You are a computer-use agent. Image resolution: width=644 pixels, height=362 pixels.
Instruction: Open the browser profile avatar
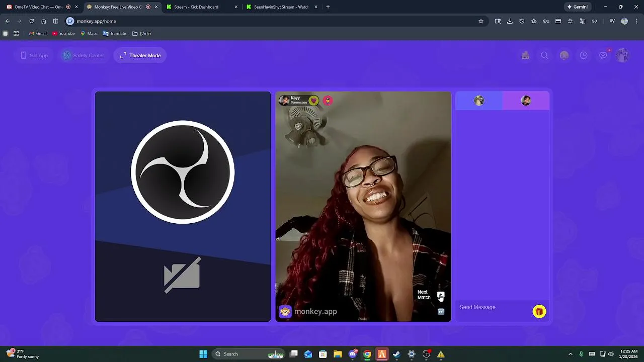coord(624,21)
